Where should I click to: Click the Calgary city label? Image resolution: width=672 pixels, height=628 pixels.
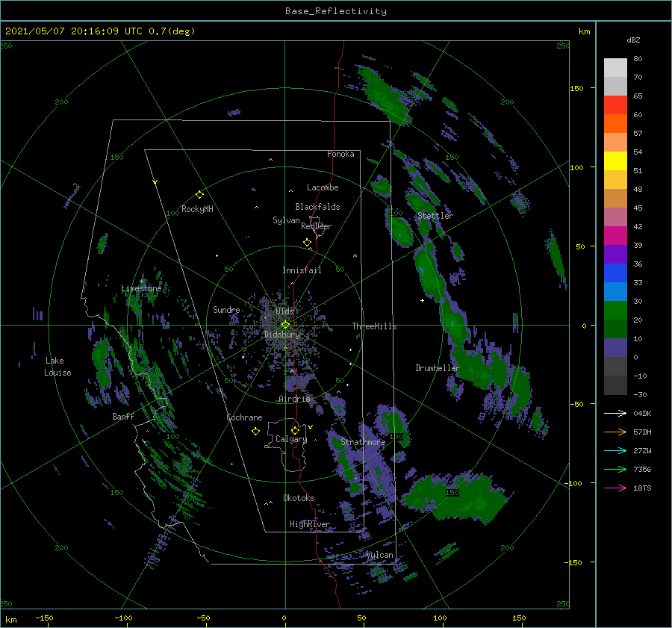pos(291,439)
